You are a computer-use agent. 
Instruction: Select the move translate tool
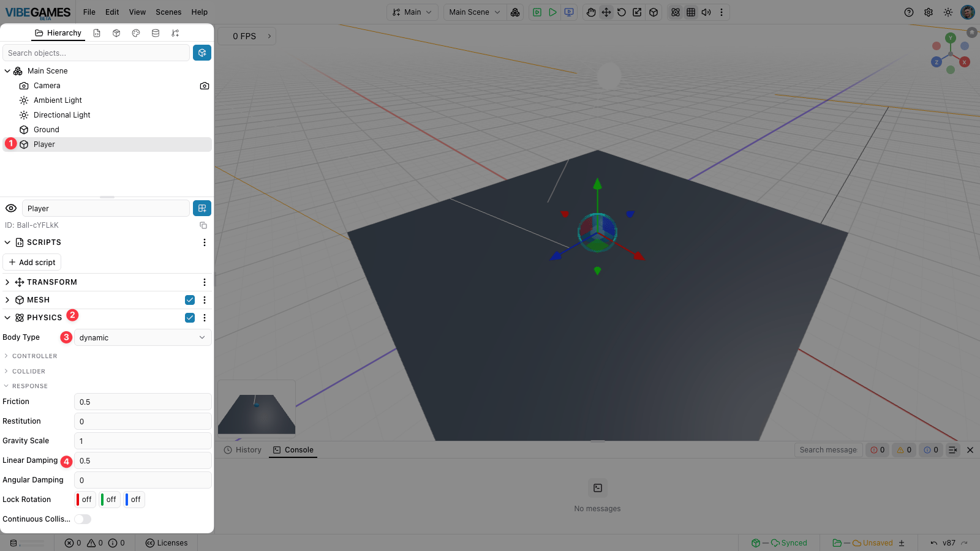point(606,12)
